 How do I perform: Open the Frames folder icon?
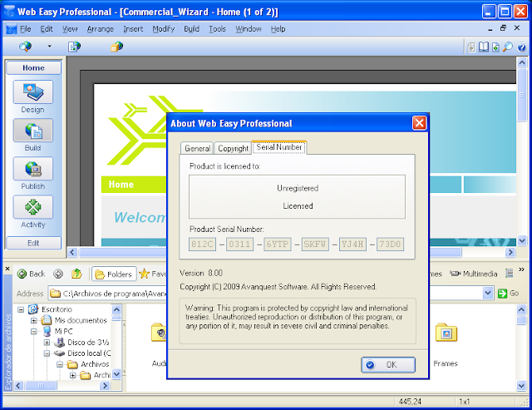446,333
